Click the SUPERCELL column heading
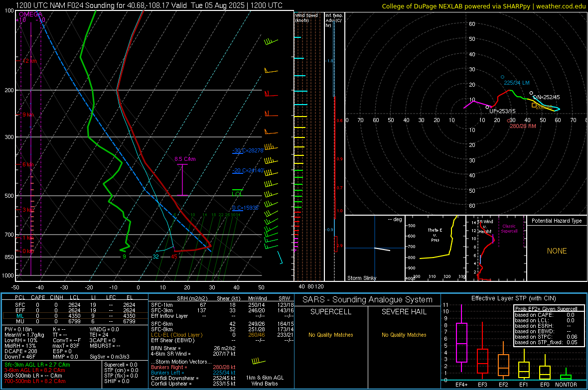 [331, 312]
